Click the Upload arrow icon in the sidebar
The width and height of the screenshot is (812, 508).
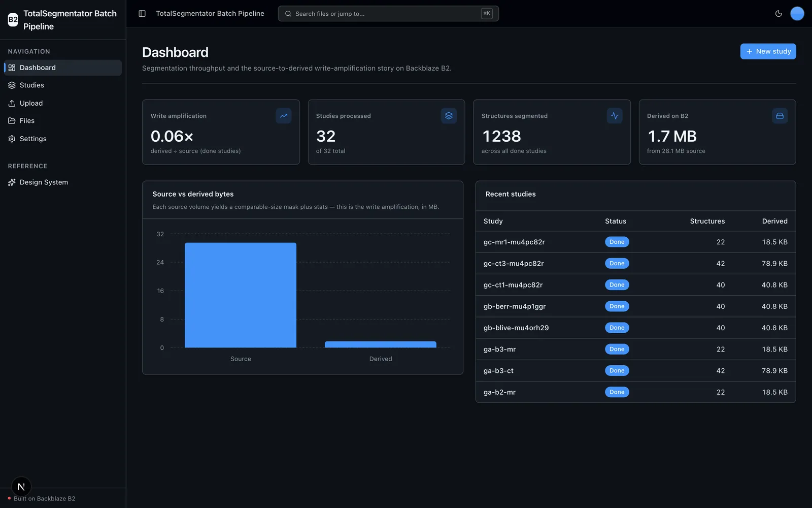pos(12,103)
